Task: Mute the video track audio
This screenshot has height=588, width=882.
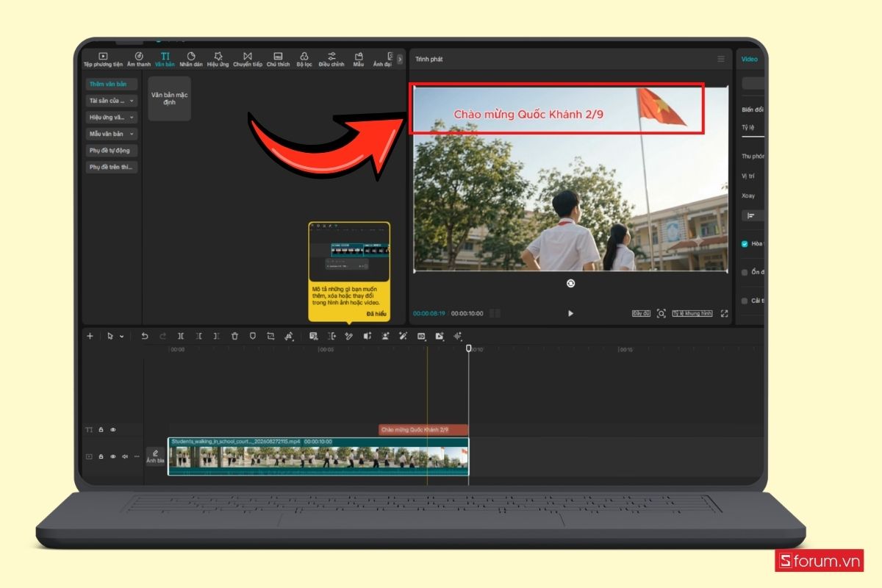Action: point(125,456)
